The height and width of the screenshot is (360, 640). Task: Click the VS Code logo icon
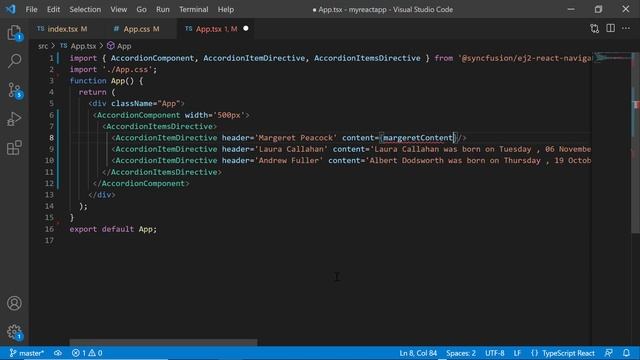coord(10,9)
